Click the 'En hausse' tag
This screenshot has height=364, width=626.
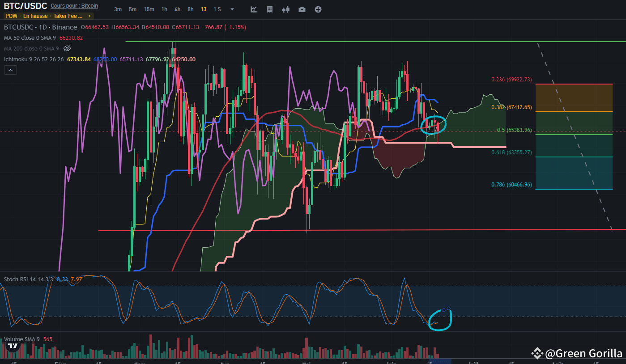[35, 16]
